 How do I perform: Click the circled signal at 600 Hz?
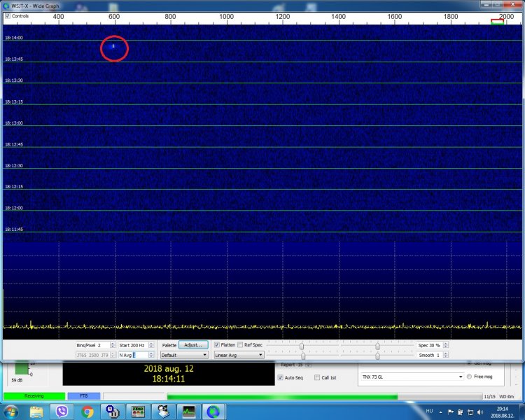113,46
